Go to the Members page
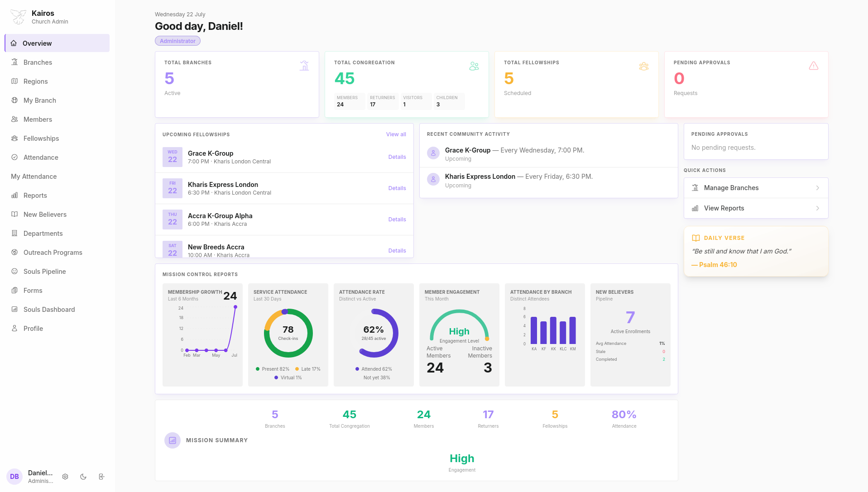Viewport: 868px width, 492px height. pyautogui.click(x=57, y=119)
